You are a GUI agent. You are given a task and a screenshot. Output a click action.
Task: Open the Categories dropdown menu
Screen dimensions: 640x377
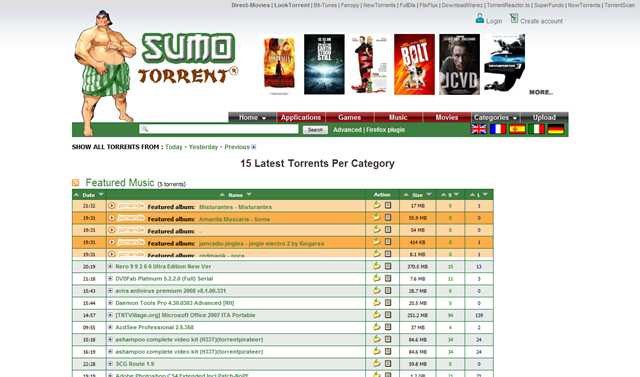point(496,118)
